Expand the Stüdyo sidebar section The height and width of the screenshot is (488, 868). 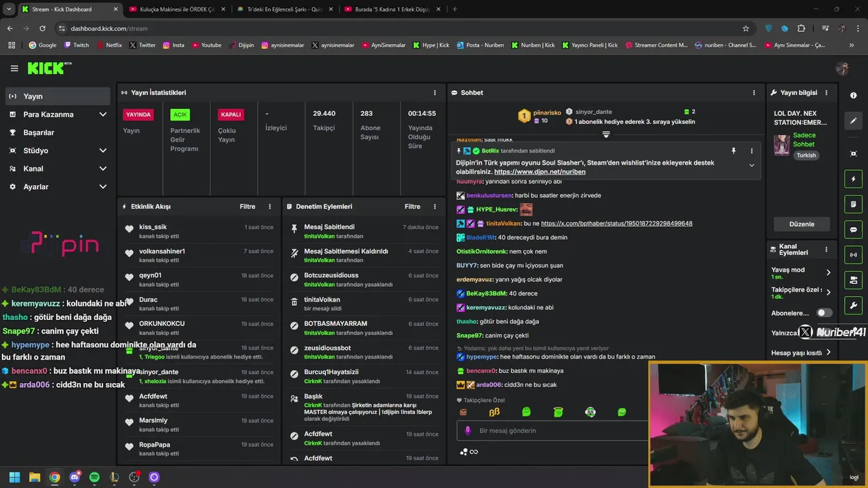click(103, 150)
